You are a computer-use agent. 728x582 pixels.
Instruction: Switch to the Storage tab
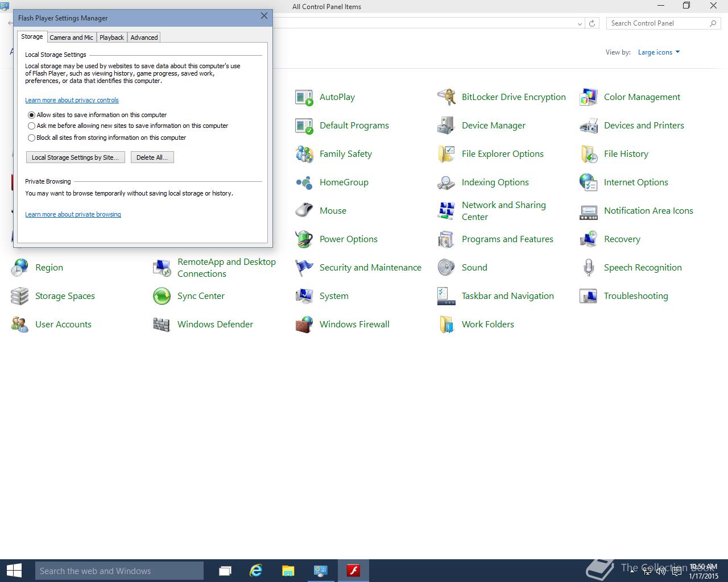pyautogui.click(x=32, y=36)
